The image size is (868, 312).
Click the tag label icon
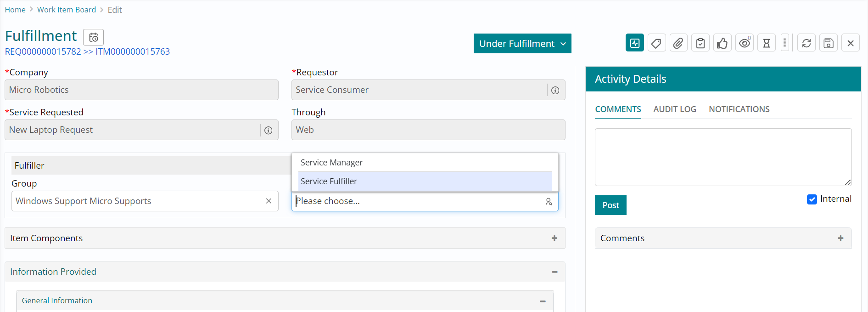(x=656, y=43)
